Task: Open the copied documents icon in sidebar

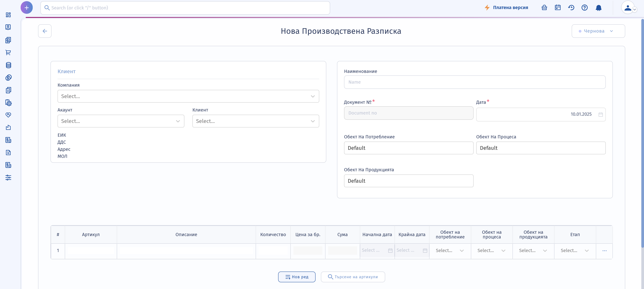Action: click(8, 90)
